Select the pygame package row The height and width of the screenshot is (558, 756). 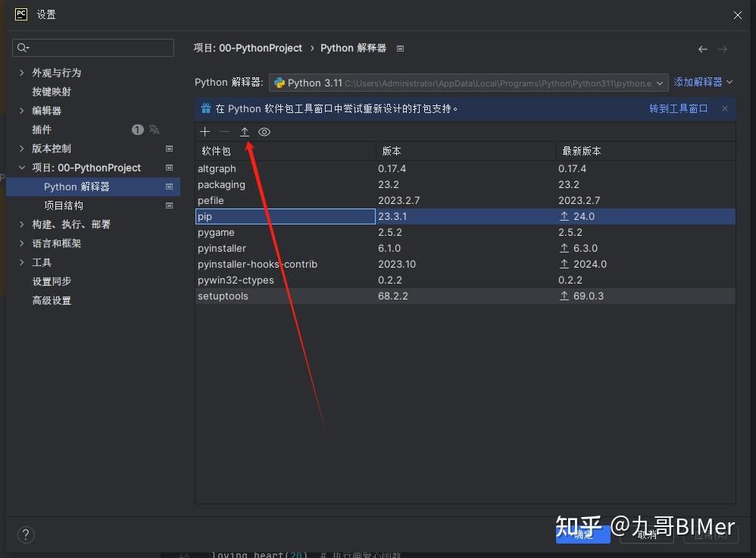465,232
